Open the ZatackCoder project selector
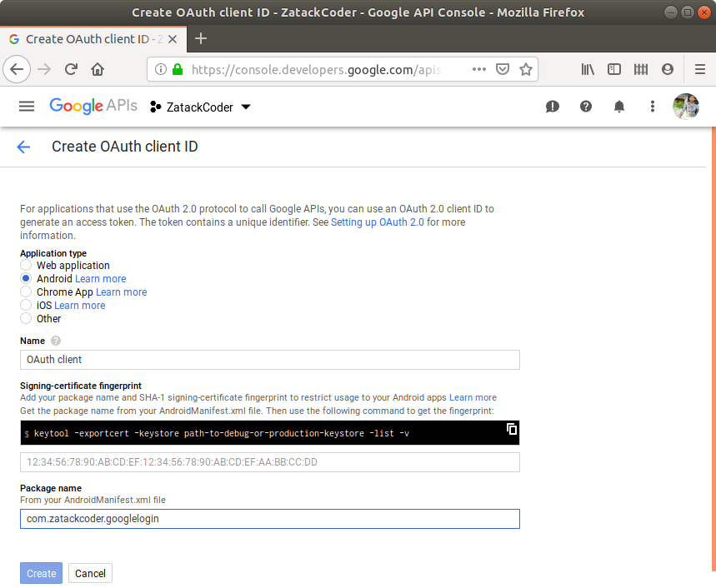The width and height of the screenshot is (716, 588). pyautogui.click(x=200, y=107)
